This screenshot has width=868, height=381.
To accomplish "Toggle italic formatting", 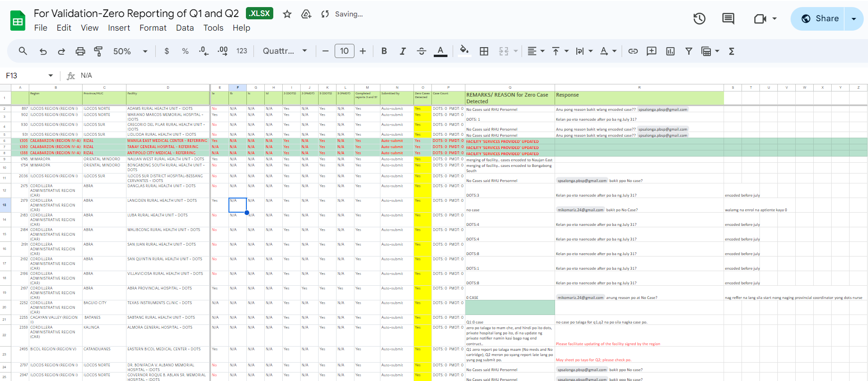I will 403,51.
